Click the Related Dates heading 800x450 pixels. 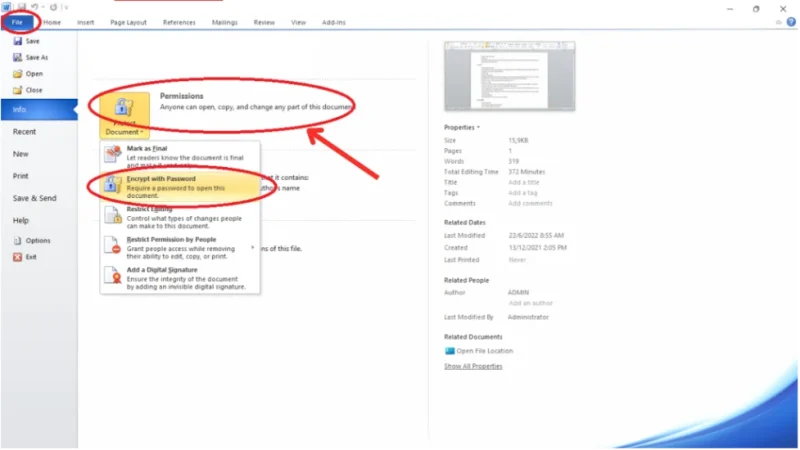click(x=464, y=222)
